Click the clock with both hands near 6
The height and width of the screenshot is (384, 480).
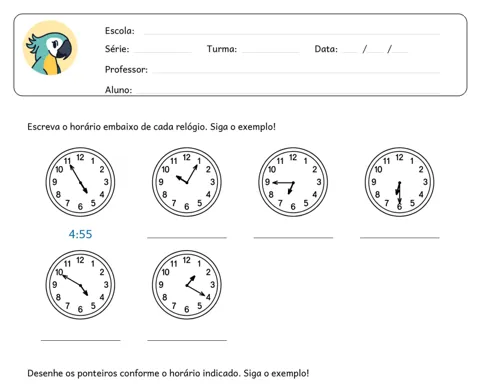(399, 182)
